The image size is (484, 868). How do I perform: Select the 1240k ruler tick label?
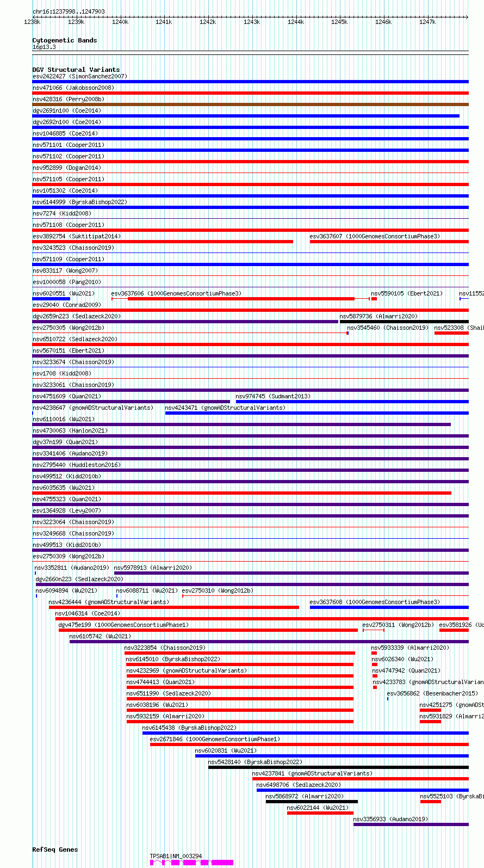120,22
